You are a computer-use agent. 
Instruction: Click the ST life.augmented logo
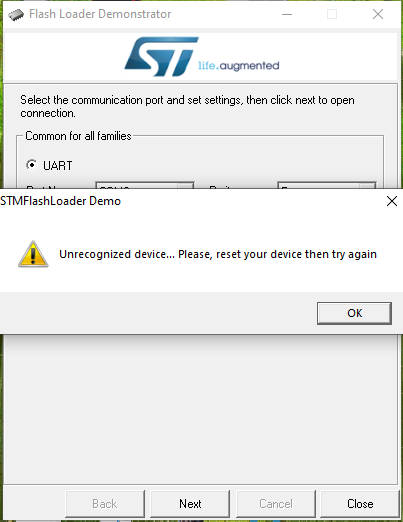202,56
